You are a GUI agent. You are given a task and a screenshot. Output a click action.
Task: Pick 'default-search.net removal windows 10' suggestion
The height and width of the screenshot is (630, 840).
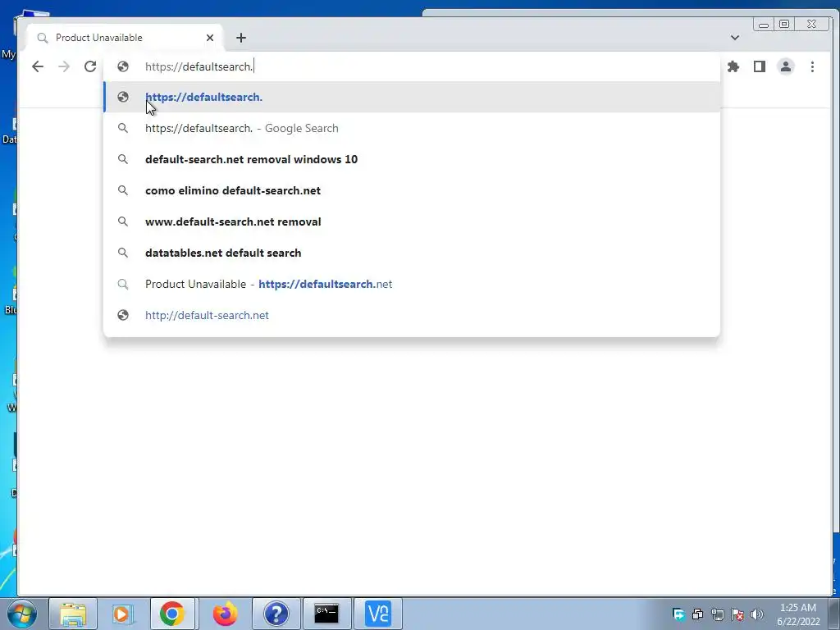412,159
